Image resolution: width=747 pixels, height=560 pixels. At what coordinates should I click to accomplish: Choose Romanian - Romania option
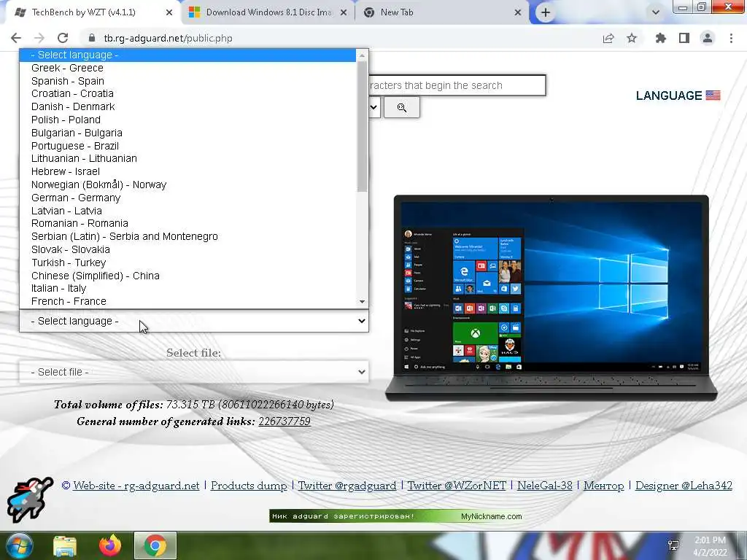pos(187,223)
